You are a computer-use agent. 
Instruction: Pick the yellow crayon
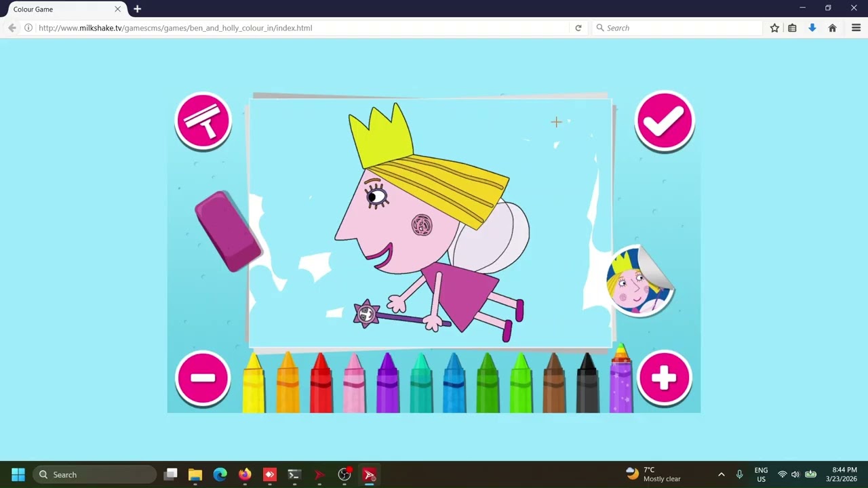click(x=254, y=383)
